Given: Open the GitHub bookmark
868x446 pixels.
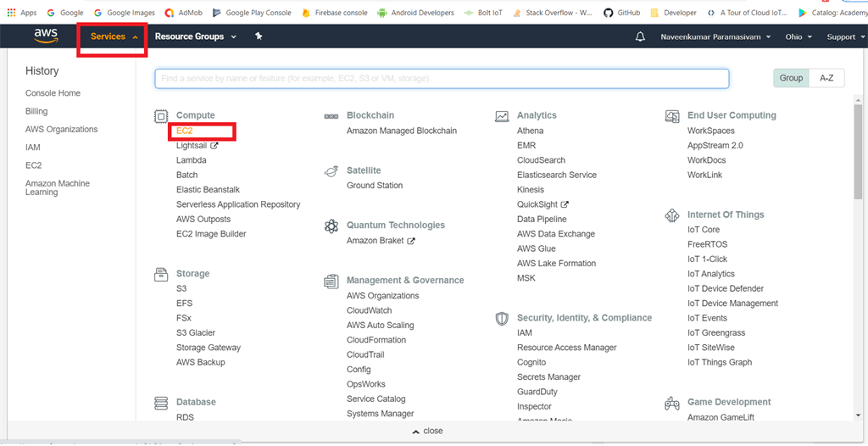Looking at the screenshot, I should tap(621, 12).
